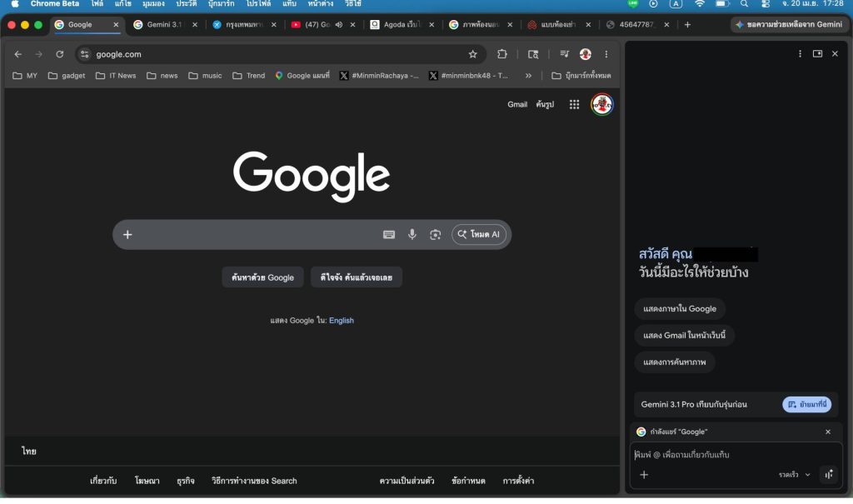Open the Gemini model speed dropdown
The image size is (853, 504).
tap(795, 475)
